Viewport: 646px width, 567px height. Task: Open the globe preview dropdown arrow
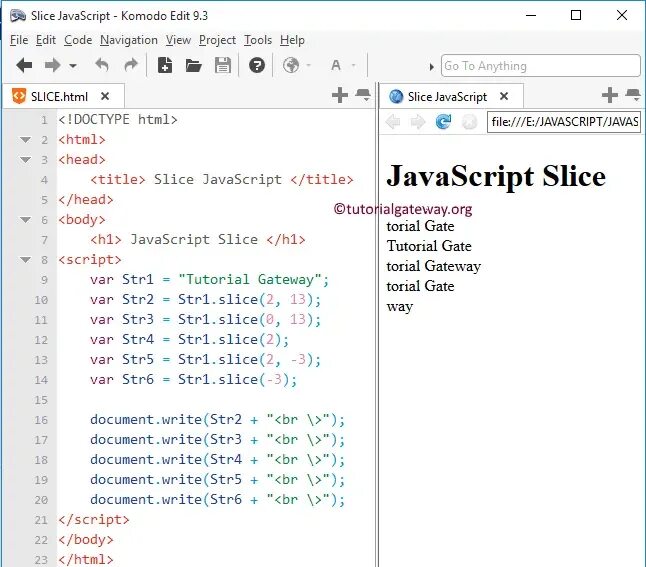pos(309,66)
